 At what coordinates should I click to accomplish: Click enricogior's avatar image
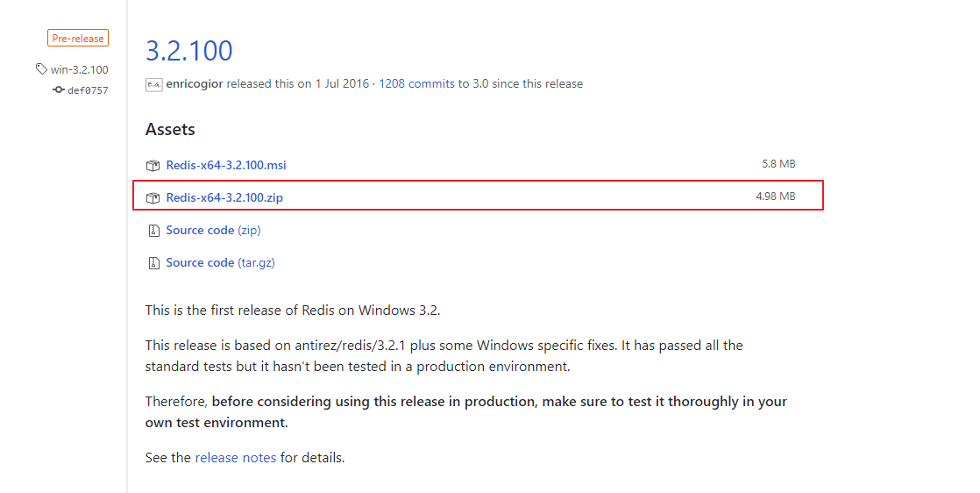coord(153,84)
